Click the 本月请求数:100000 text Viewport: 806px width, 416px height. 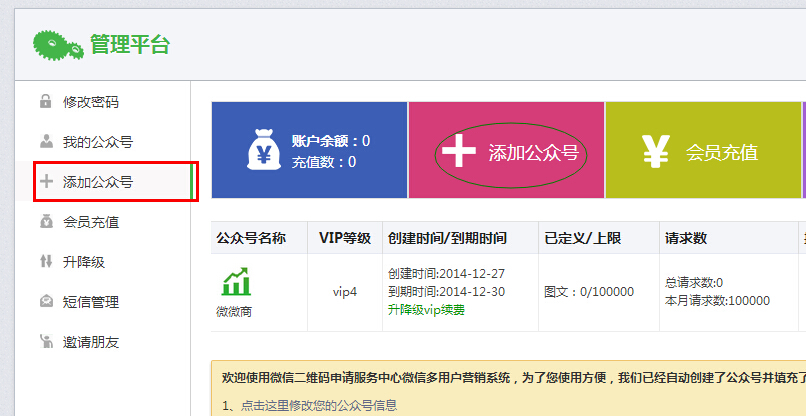coord(718,301)
